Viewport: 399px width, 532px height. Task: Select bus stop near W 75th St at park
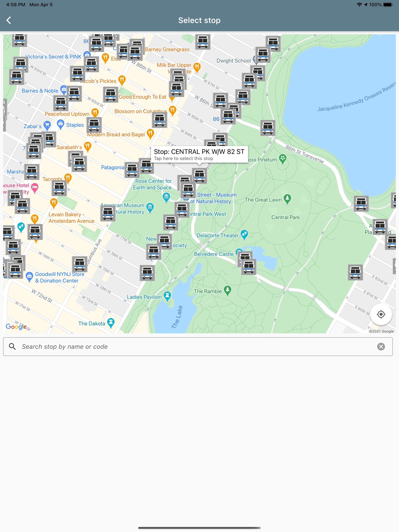[147, 273]
